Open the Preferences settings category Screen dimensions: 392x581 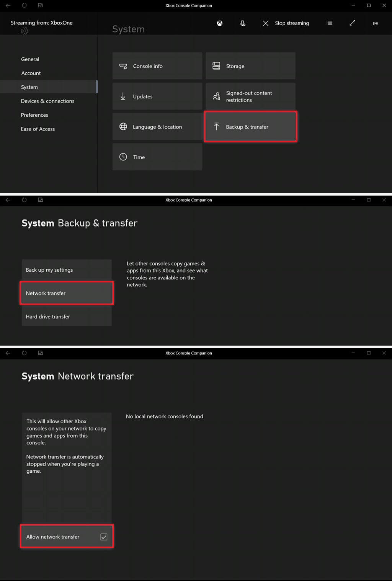click(34, 115)
